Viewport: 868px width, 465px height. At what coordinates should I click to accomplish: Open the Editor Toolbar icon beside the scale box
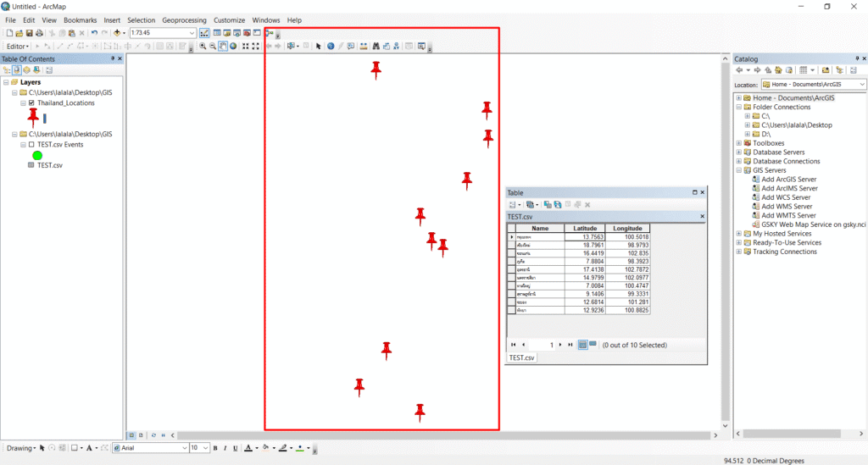pos(204,33)
